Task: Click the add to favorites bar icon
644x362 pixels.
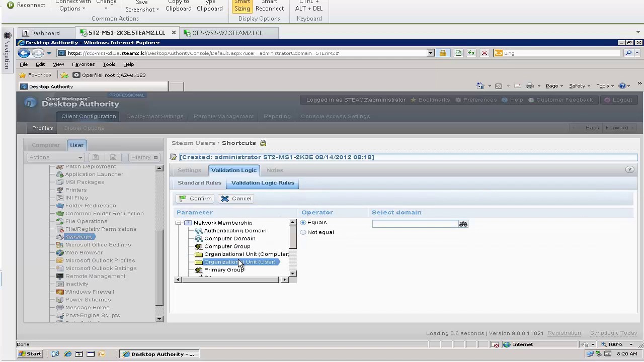Action: [64, 75]
